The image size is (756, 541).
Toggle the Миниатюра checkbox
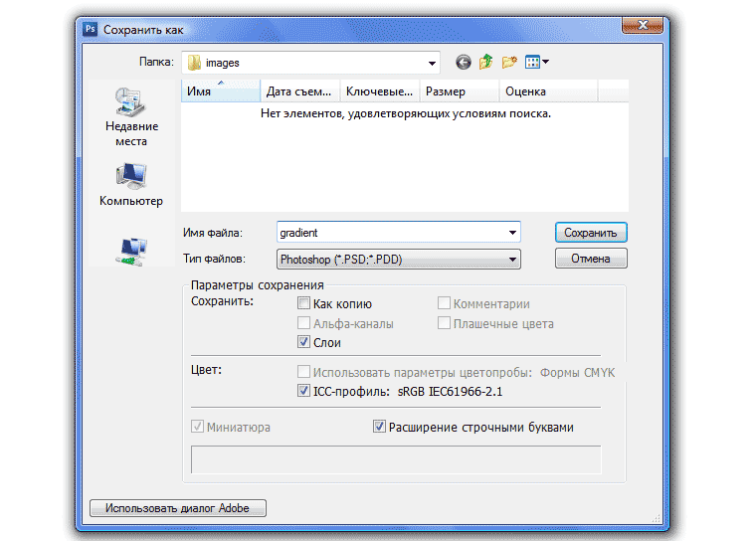click(x=197, y=427)
